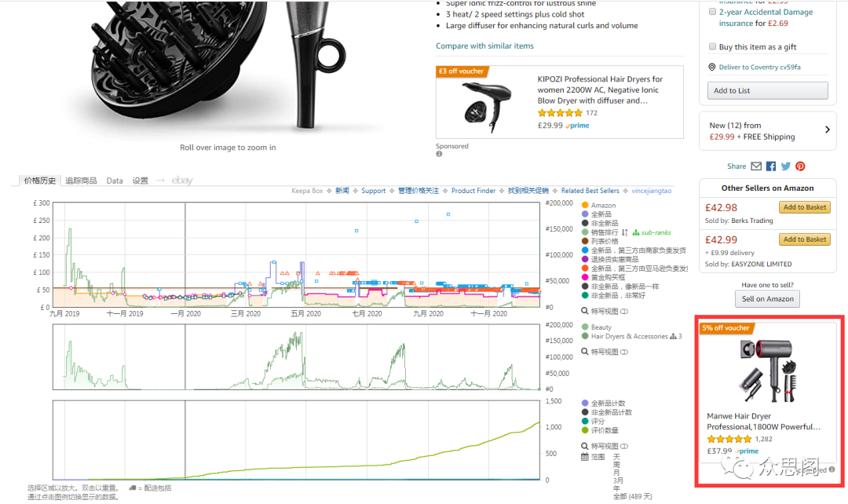Image resolution: width=848 pixels, height=504 pixels.
Task: Open vincejiangtao account link
Action: 651,191
